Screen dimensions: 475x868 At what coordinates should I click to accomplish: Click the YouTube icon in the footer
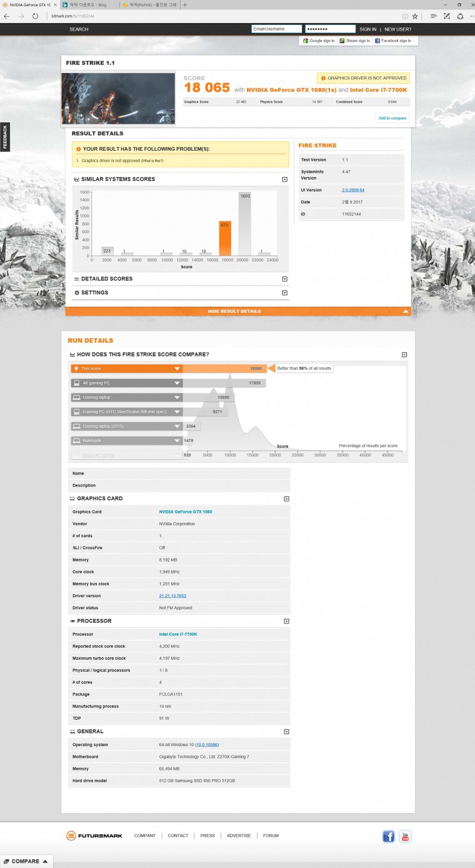(x=406, y=837)
